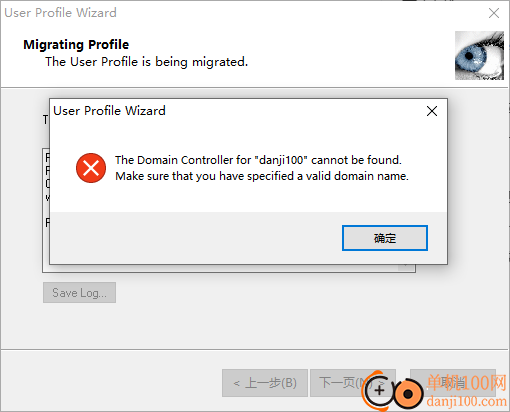This screenshot has width=510, height=412.
Task: Click the 单机100网 watermark text
Action: click(x=467, y=382)
